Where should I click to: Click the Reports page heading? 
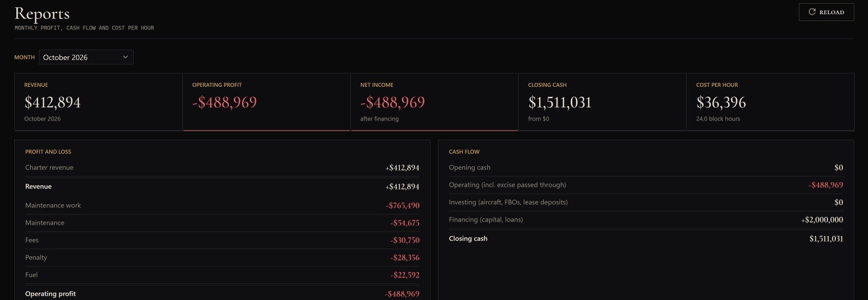[x=42, y=13]
